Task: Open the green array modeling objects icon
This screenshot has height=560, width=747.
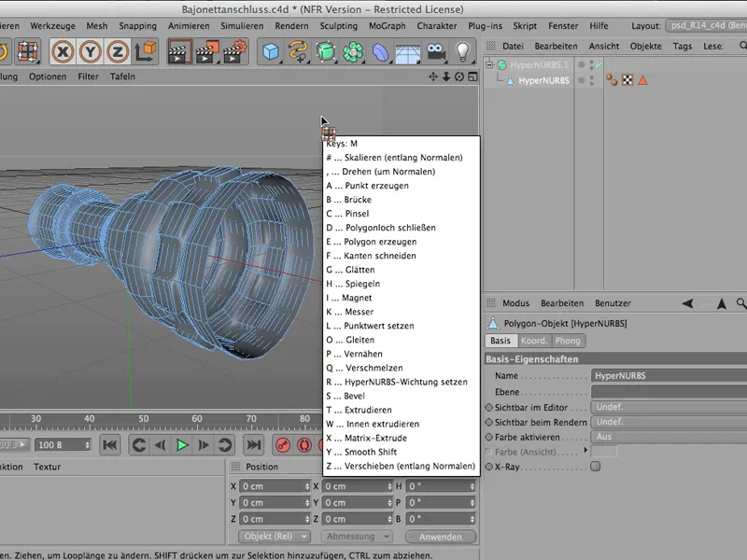Action: 353,51
